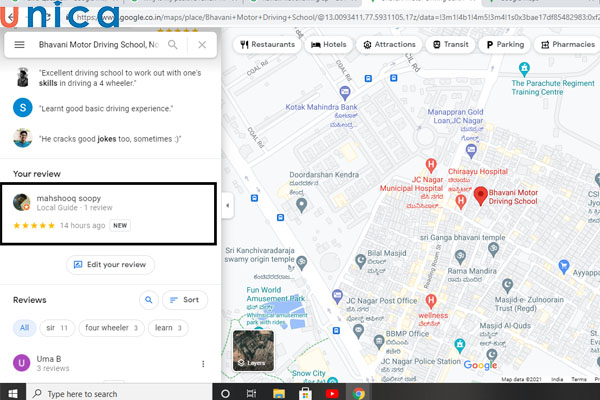
Task: Select the Restaurants category chip
Action: point(267,44)
